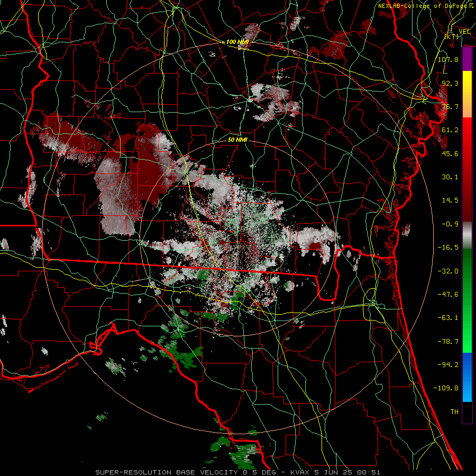Viewport: 476px width, 476px height.
Task: Click the 00:51 timestamp in caption
Action: (x=370, y=472)
